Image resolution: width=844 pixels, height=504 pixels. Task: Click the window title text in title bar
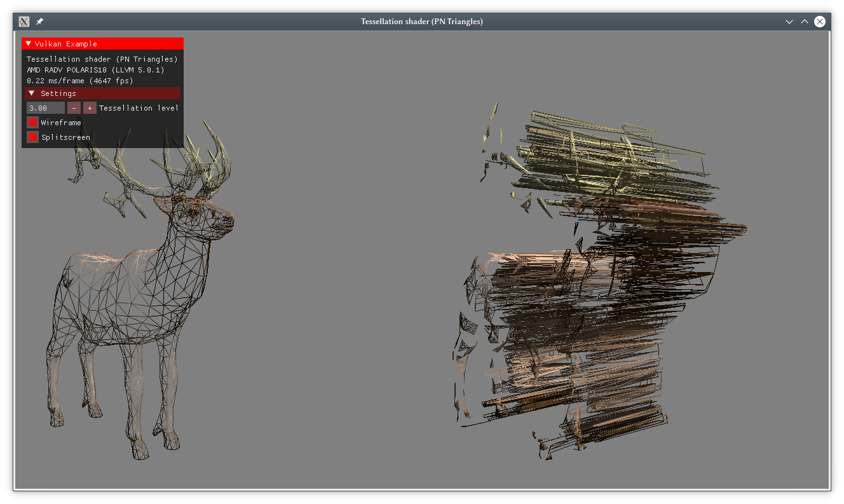(x=421, y=22)
